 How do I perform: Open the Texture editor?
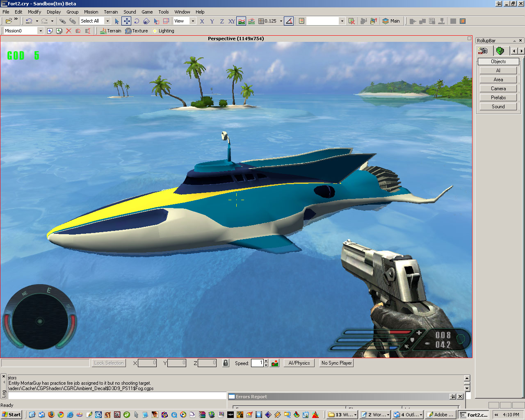coord(137,31)
